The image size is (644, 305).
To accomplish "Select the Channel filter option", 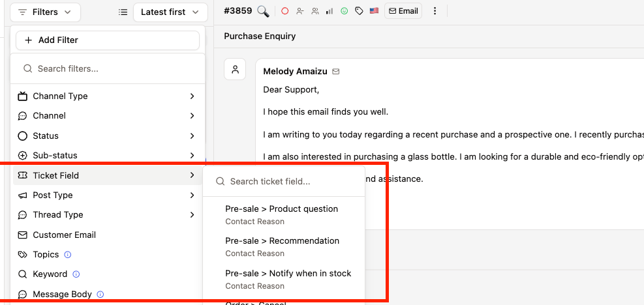I will (108, 116).
